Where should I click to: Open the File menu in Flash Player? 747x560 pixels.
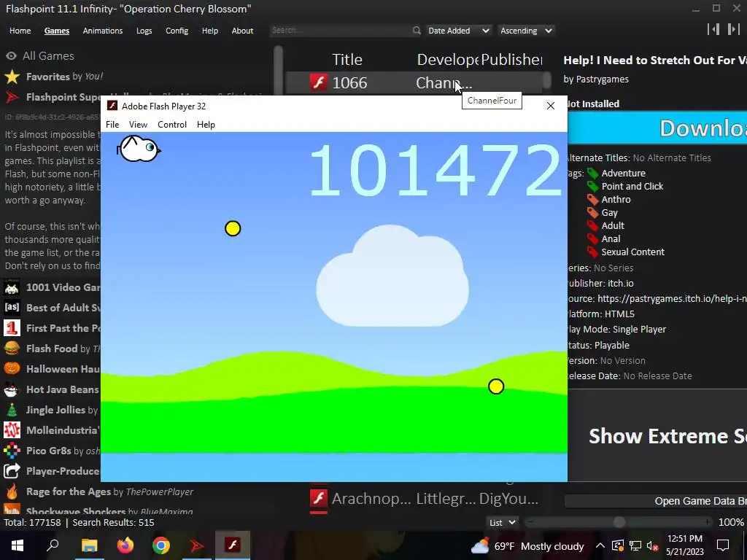[x=112, y=124]
